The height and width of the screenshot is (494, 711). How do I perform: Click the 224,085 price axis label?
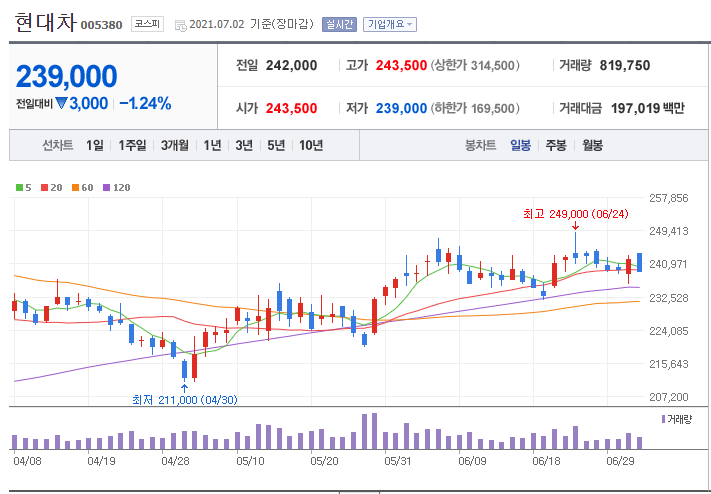(669, 331)
